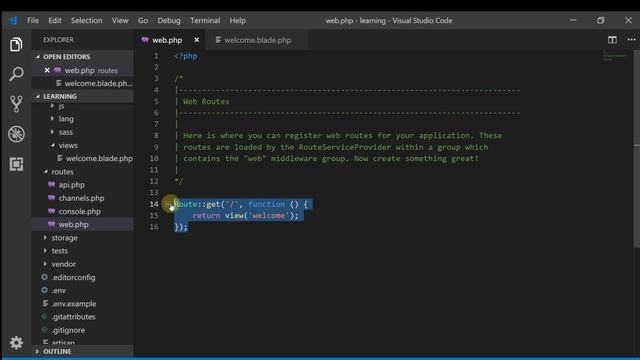640x360 pixels.
Task: Open the Debug menu
Action: tap(169, 20)
